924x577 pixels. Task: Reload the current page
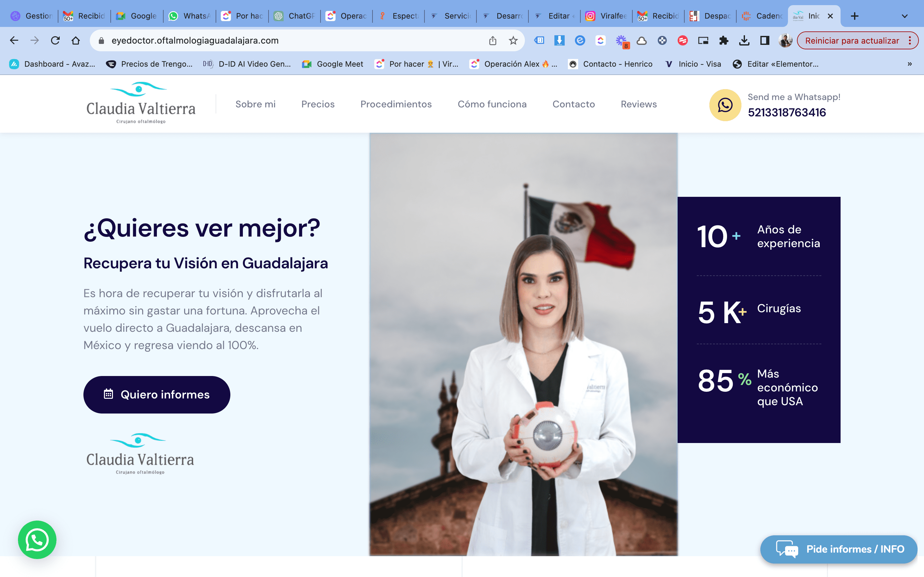click(x=56, y=40)
